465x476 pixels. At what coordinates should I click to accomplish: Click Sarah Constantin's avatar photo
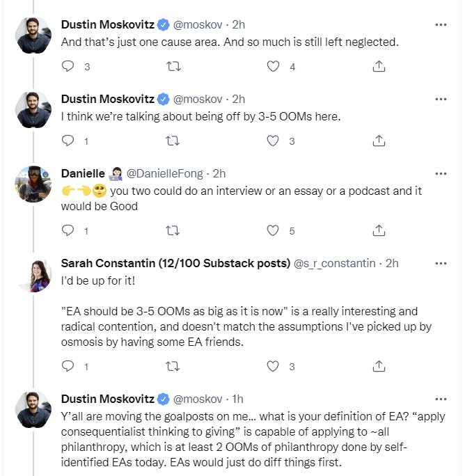(x=33, y=274)
